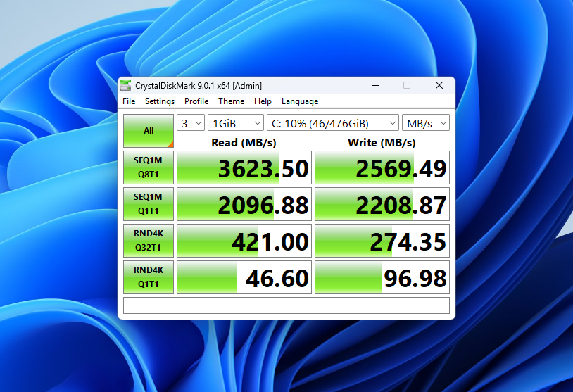Start the SEQ1M Q8T1 test
The image size is (573, 392).
[x=149, y=168]
